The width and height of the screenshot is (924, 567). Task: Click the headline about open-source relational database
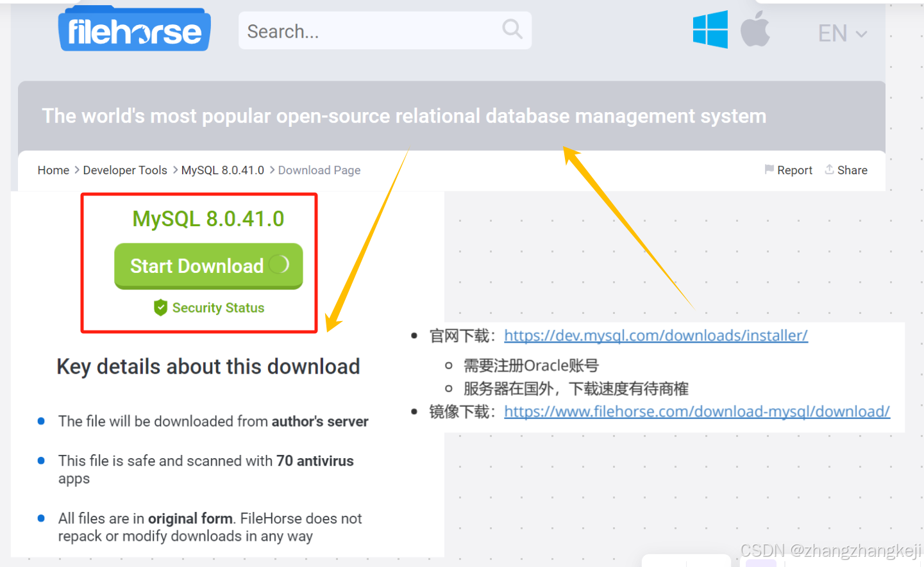coord(404,116)
